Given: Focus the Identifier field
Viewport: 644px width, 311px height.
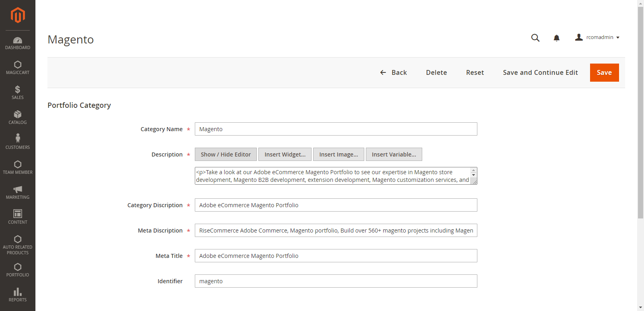Looking at the screenshot, I should coord(336,281).
